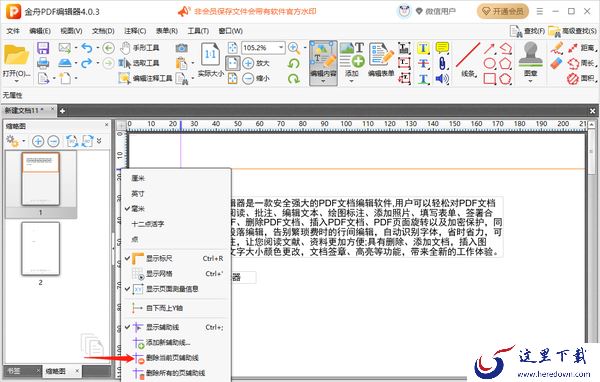
Task: Toggle Show Guides (显示辅助线) option
Action: [x=176, y=327]
